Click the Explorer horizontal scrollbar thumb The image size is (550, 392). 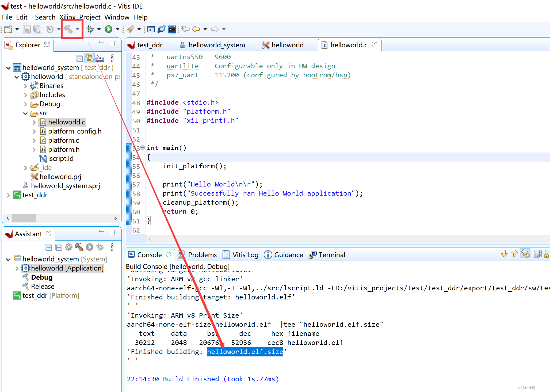(x=24, y=218)
